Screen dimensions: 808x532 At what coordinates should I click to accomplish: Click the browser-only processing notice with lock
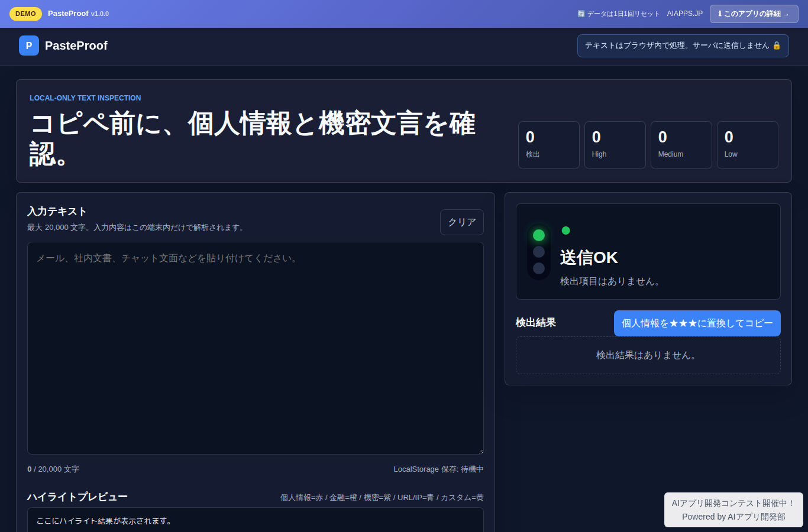(683, 46)
